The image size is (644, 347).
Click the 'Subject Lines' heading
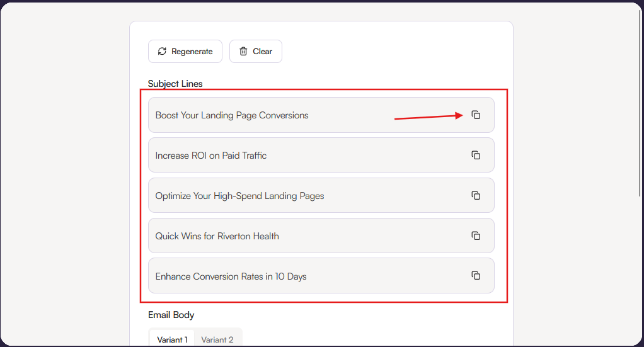coord(175,84)
